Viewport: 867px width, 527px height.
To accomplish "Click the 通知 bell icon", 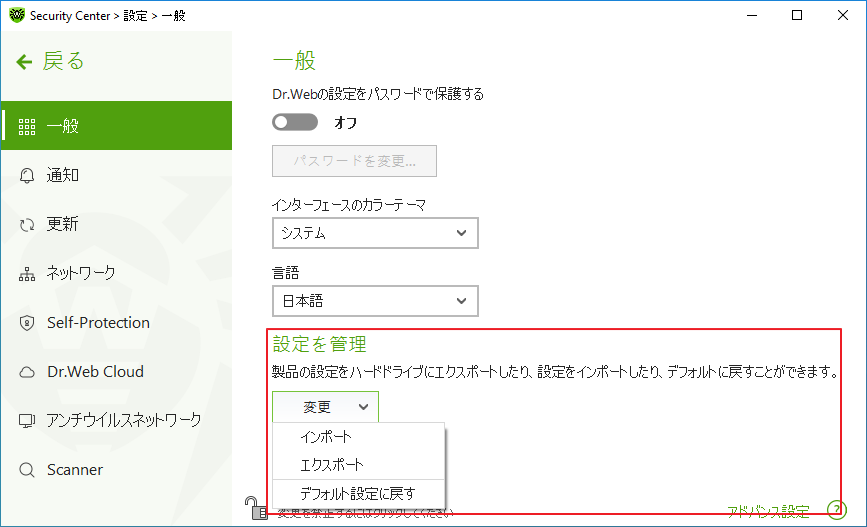I will tap(27, 176).
